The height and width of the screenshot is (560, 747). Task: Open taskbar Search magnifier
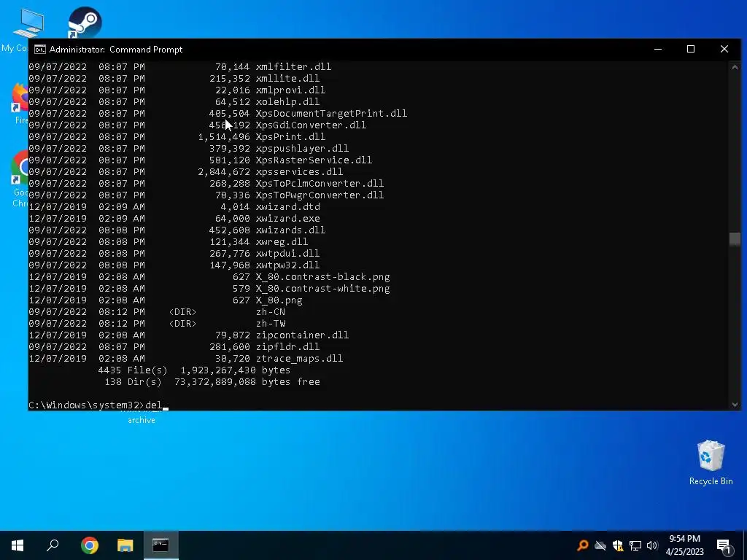[x=53, y=545]
